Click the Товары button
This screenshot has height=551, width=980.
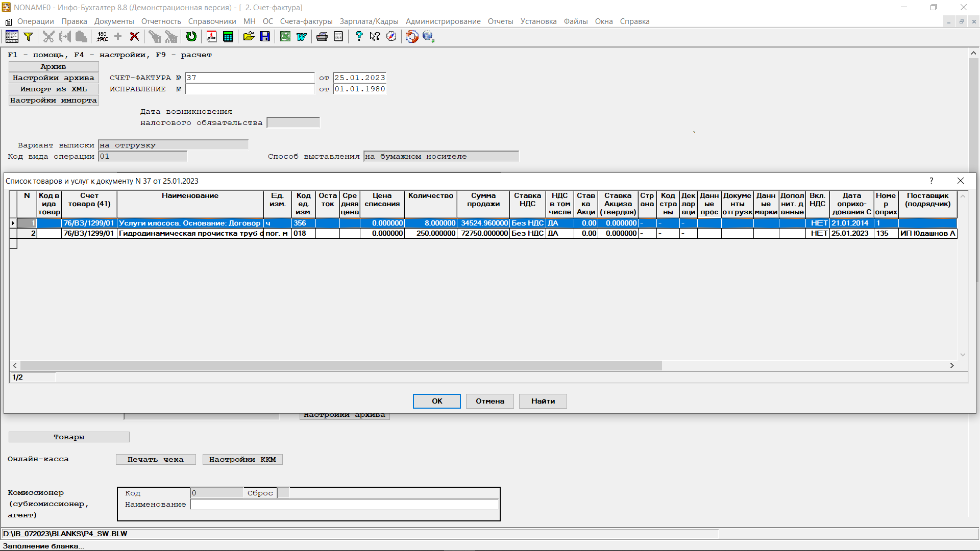pyautogui.click(x=69, y=437)
